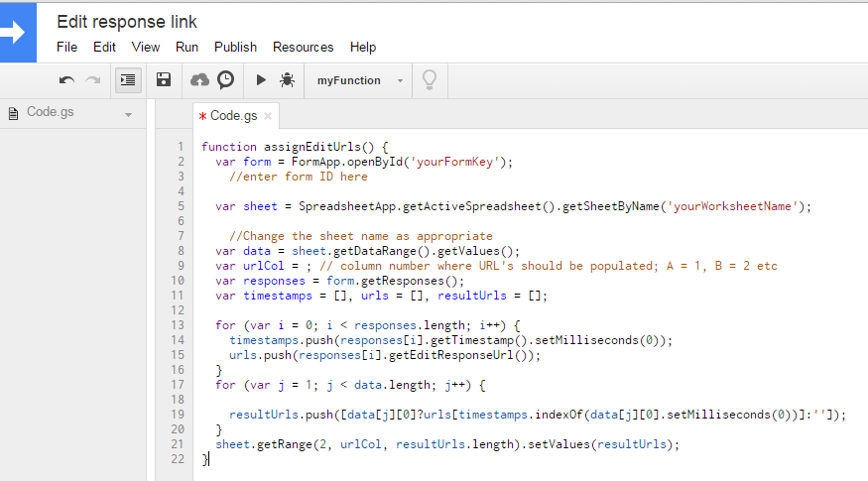Rename the project title Edit response link

pos(127,22)
